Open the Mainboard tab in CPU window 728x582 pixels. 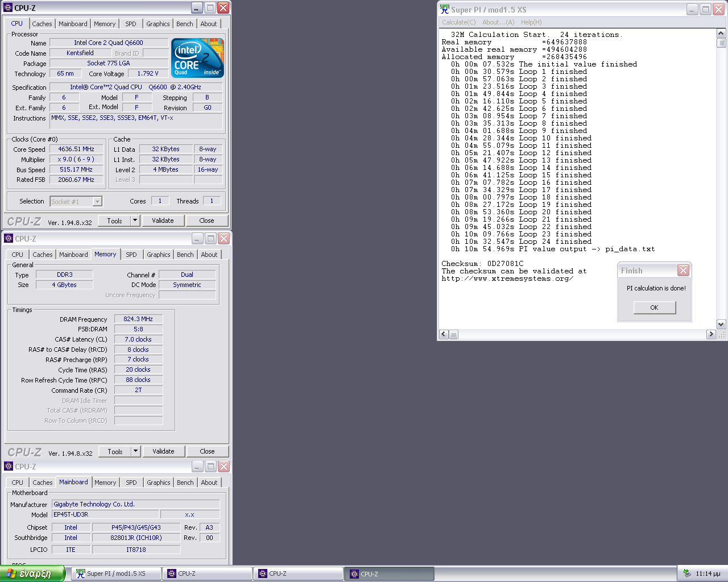73,24
